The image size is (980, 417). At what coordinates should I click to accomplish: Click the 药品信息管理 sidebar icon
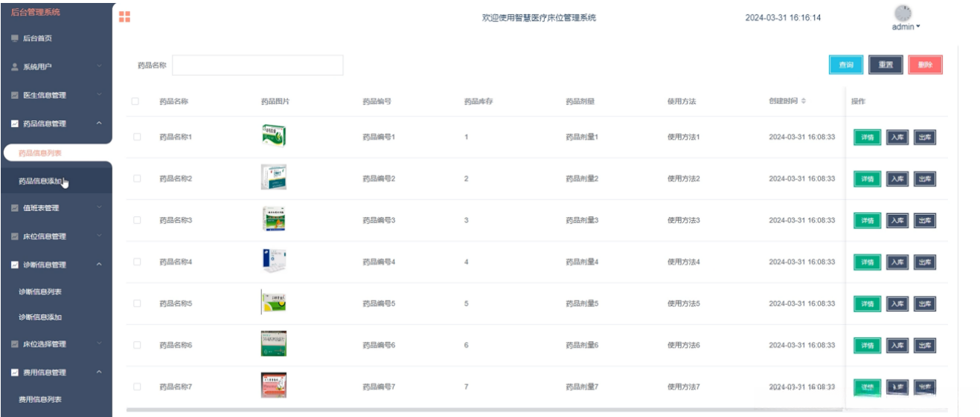pyautogui.click(x=15, y=123)
